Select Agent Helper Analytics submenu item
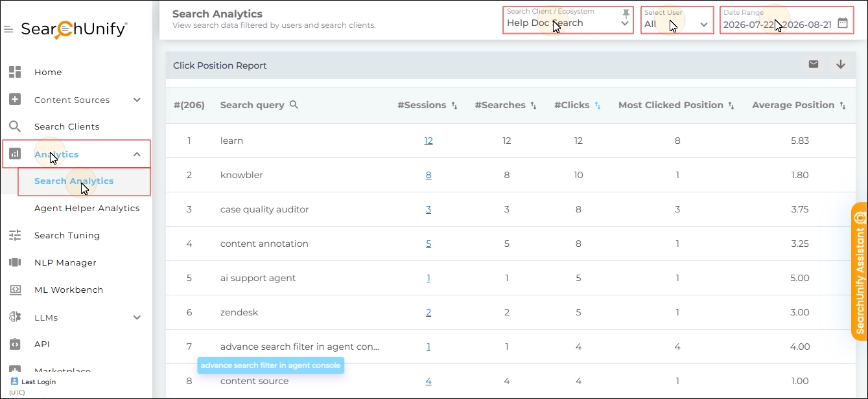The height and width of the screenshot is (399, 868). tap(87, 208)
